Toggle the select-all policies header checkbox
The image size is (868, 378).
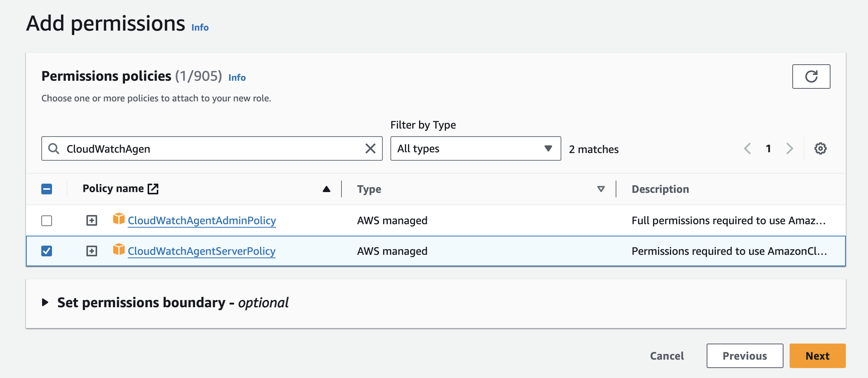click(47, 189)
